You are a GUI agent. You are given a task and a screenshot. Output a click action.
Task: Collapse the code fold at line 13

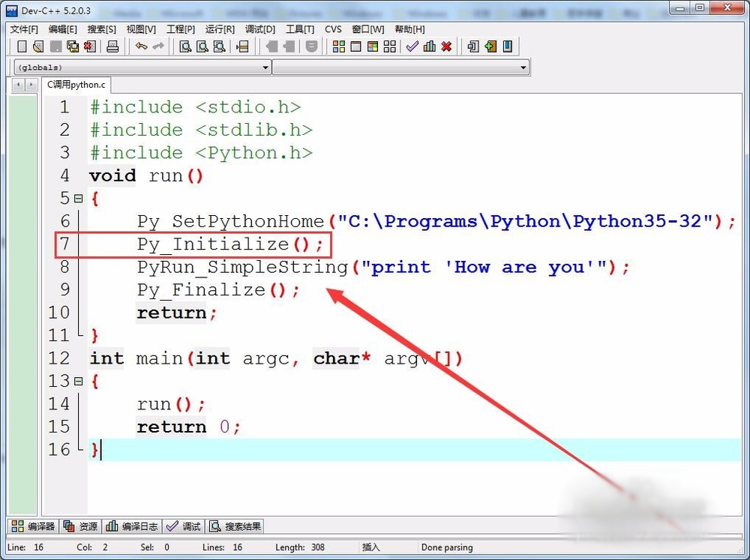pyautogui.click(x=79, y=381)
